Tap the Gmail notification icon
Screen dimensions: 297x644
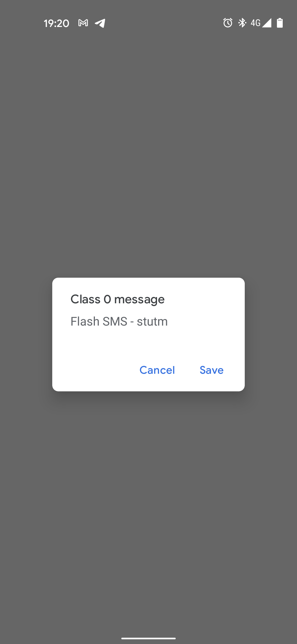83,23
